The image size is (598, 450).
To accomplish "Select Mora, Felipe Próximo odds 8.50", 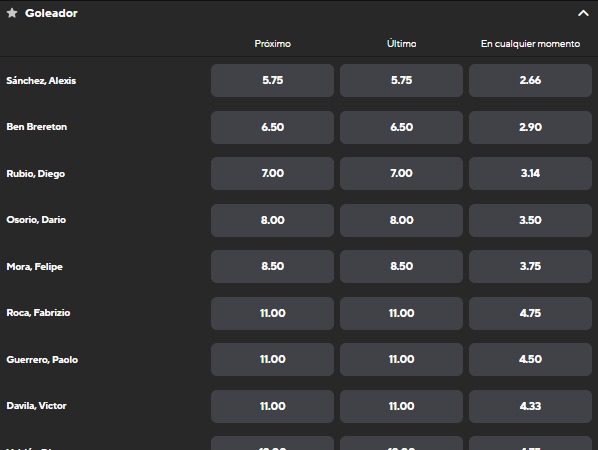I will [272, 267].
